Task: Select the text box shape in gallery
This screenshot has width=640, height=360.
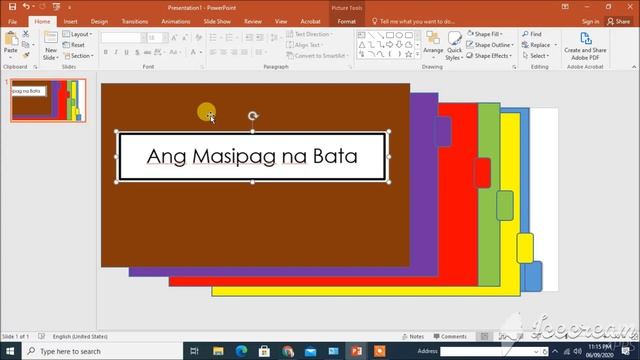Action: pyautogui.click(x=362, y=35)
